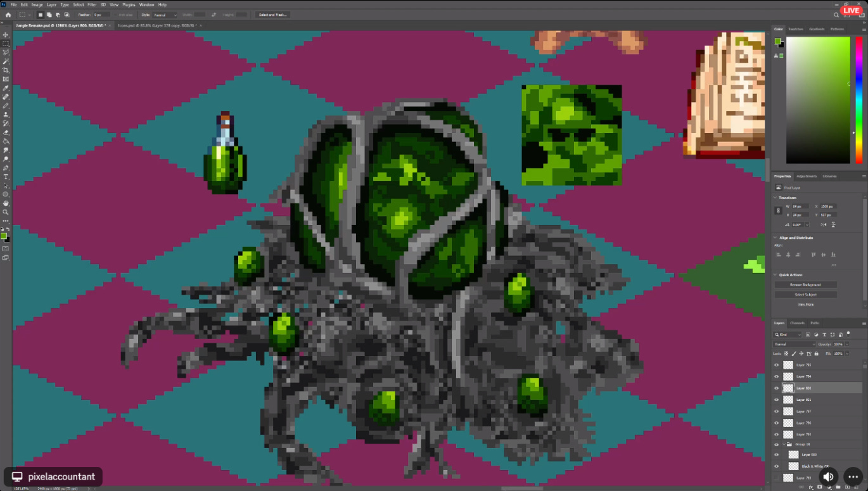Select the Pen tool

pyautogui.click(x=6, y=168)
